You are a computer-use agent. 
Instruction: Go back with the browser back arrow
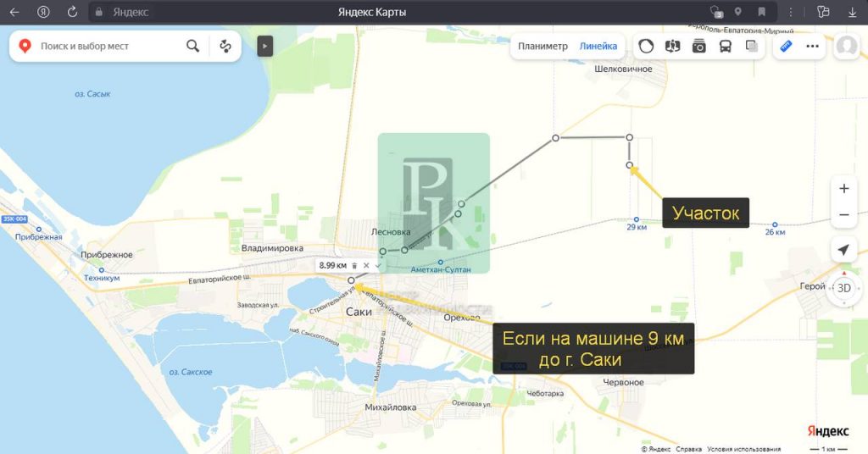tap(15, 12)
